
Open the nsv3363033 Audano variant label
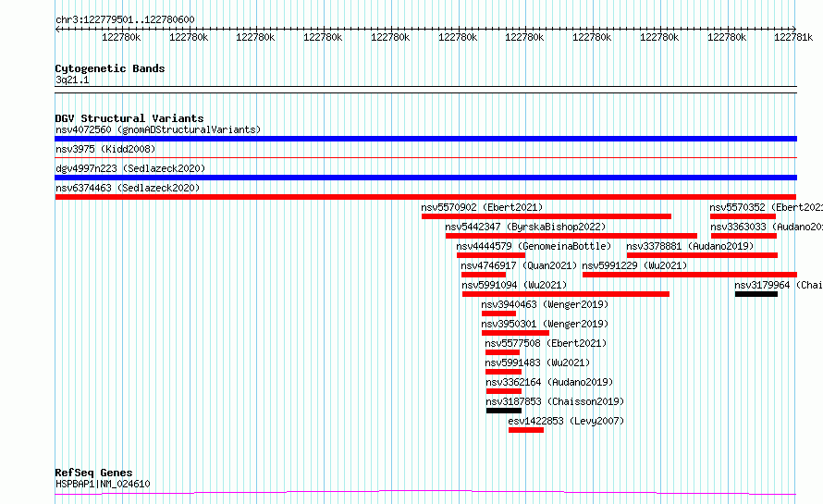pyautogui.click(x=767, y=227)
